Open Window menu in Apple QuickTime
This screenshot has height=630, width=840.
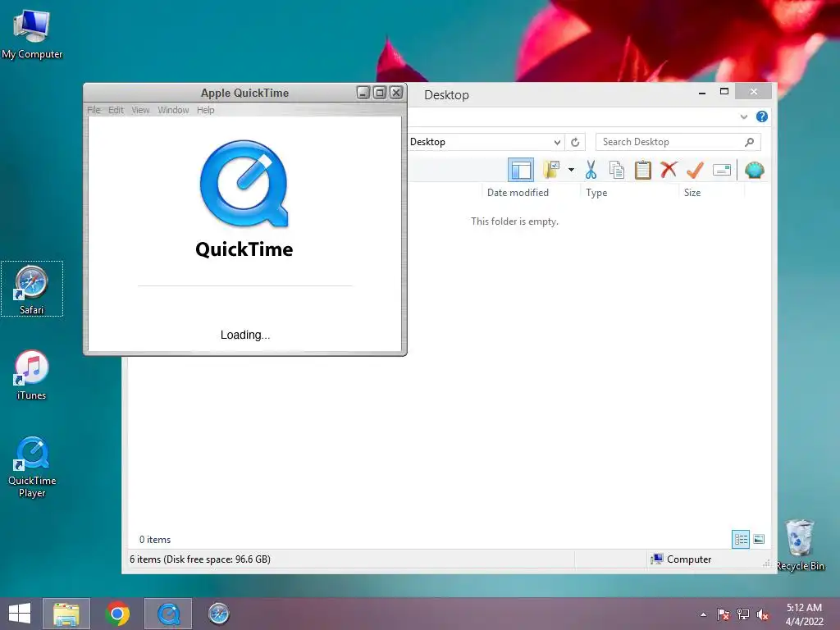tap(173, 110)
